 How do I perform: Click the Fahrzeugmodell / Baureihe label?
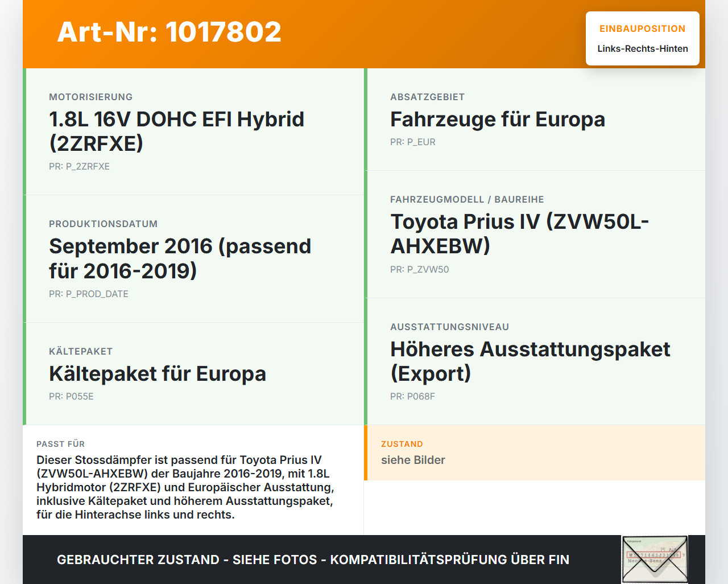point(467,199)
